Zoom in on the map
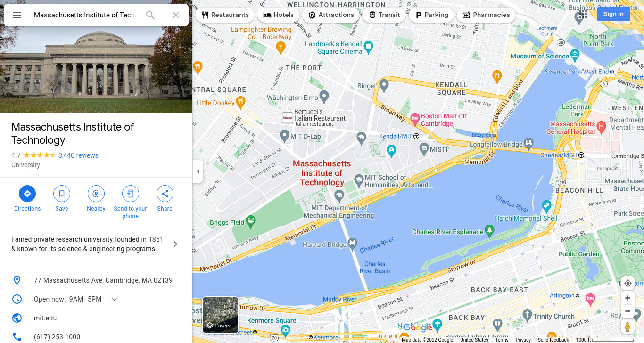Screen dimensions: 644x343 click(x=627, y=298)
